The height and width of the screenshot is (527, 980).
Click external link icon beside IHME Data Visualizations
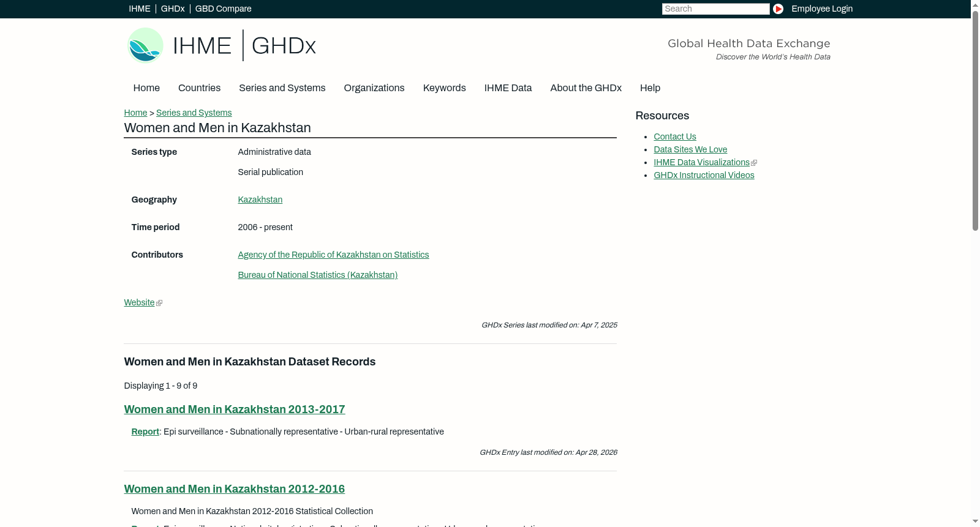(x=754, y=163)
